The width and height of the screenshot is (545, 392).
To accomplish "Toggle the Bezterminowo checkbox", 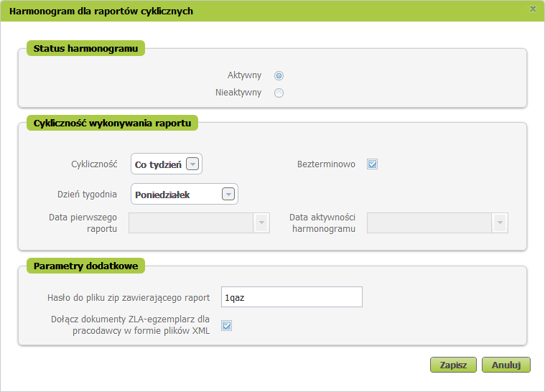I will 372,164.
